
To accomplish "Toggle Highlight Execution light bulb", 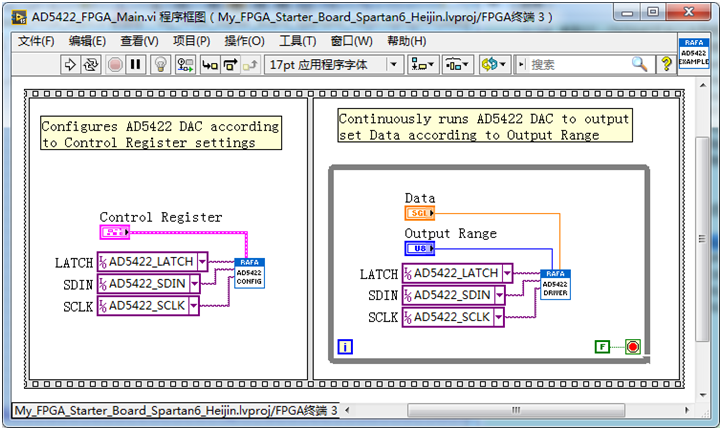I will [x=161, y=64].
